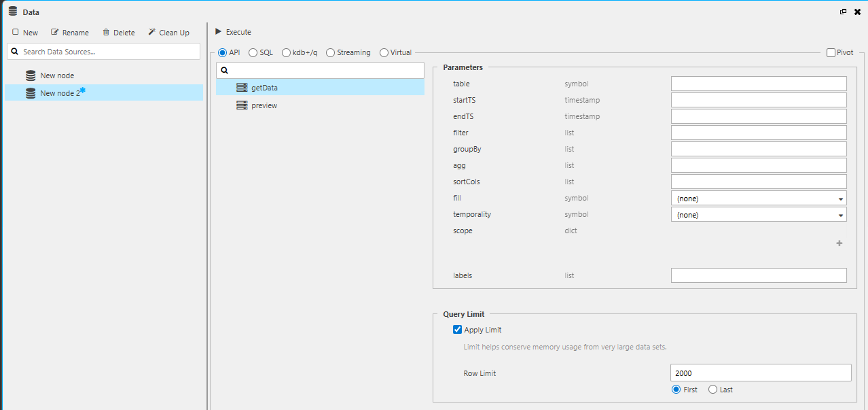The image size is (868, 410).
Task: Select the Virtual radio button
Action: [384, 52]
